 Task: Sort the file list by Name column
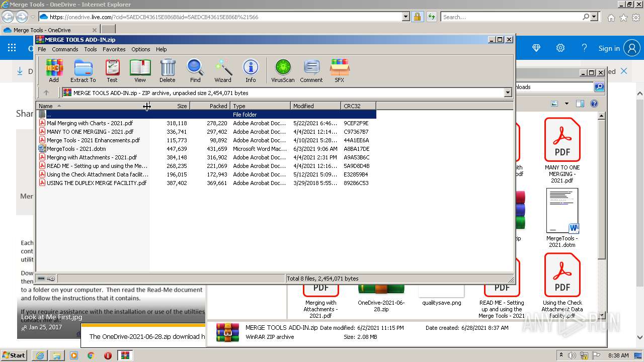click(x=93, y=106)
